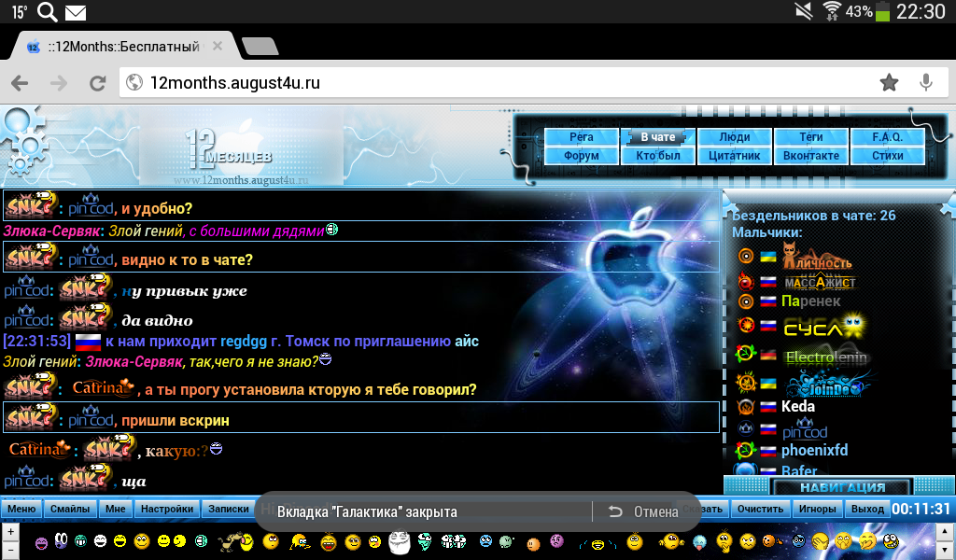Click the smiley panel scroll up arrow
Viewport: 956px width, 560px height.
point(945,531)
